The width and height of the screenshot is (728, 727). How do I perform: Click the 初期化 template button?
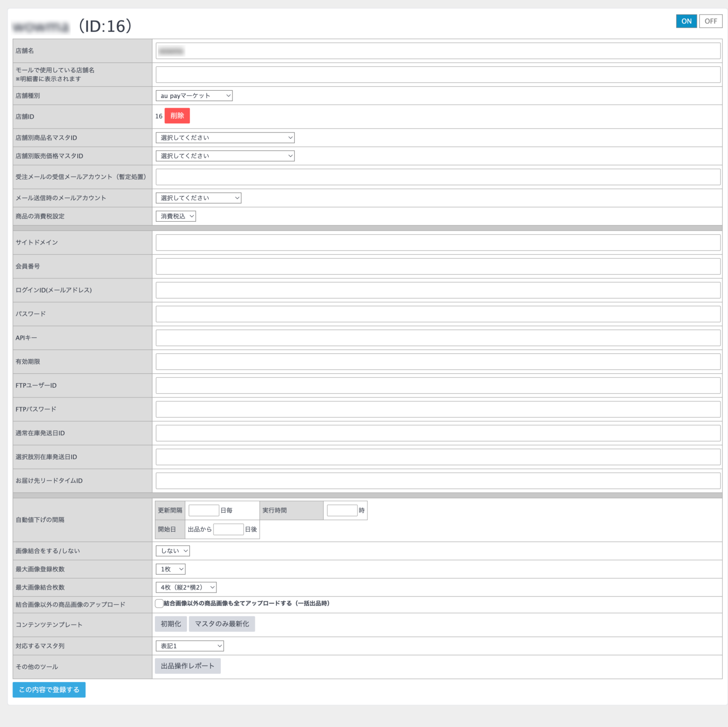(171, 624)
